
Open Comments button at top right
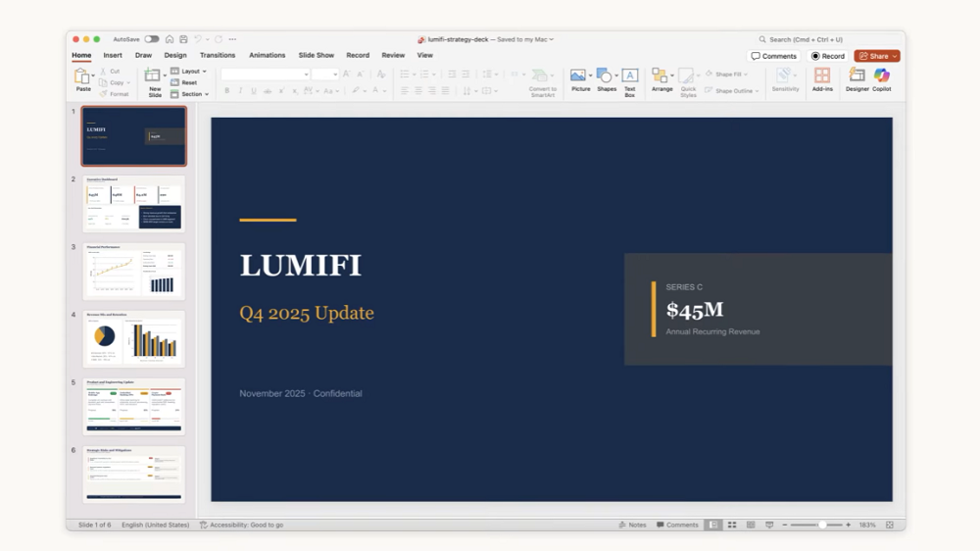[774, 56]
